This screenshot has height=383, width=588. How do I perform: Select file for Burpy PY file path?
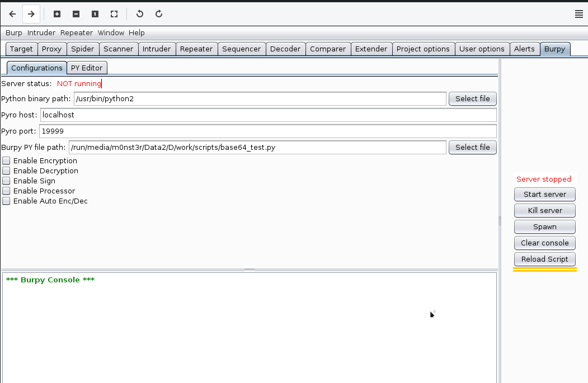pos(473,148)
